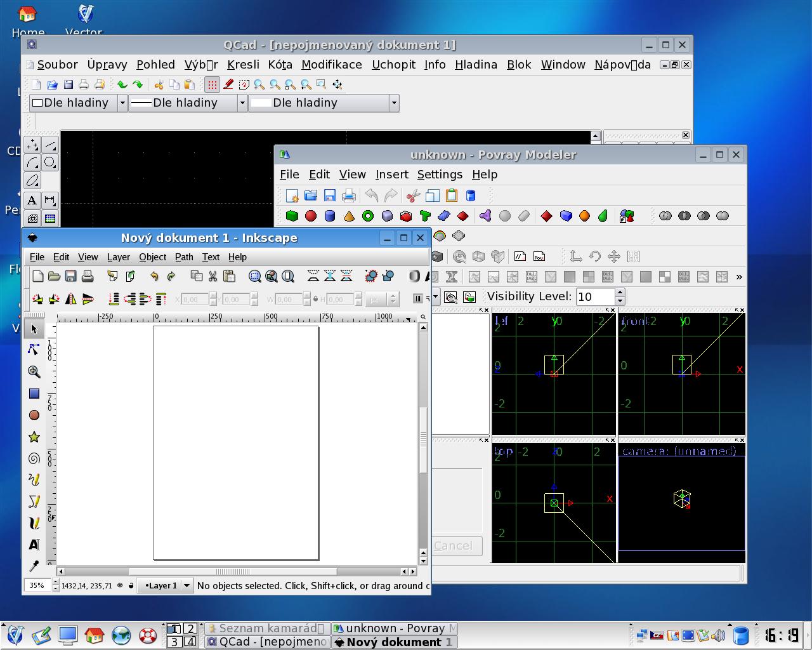Screen dimensions: 812x650
Task: Select the Inkscape selector arrow tool
Action: click(34, 329)
